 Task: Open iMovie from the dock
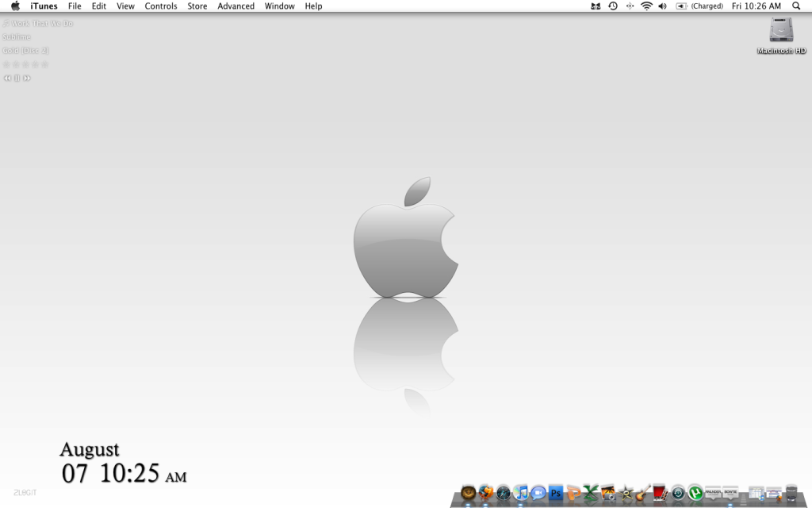[626, 492]
